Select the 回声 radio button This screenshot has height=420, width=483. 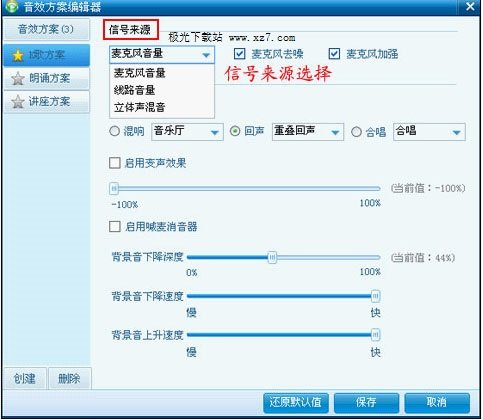pos(235,131)
